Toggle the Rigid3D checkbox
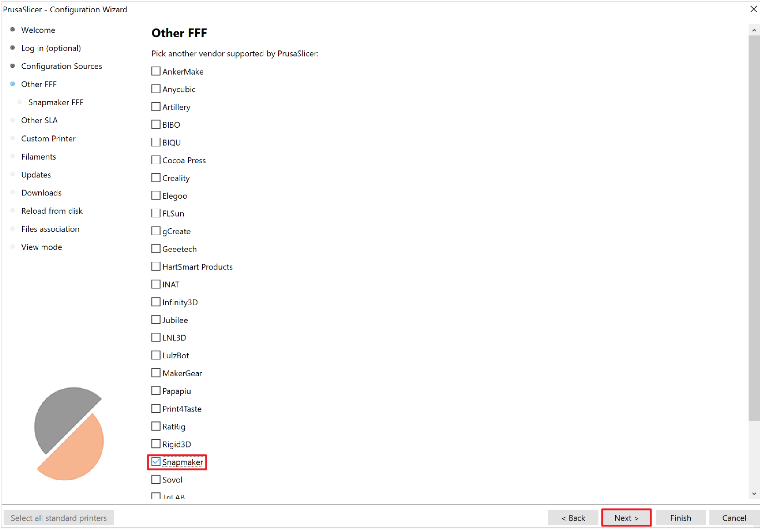Image resolution: width=763 pixels, height=532 pixels. click(156, 444)
